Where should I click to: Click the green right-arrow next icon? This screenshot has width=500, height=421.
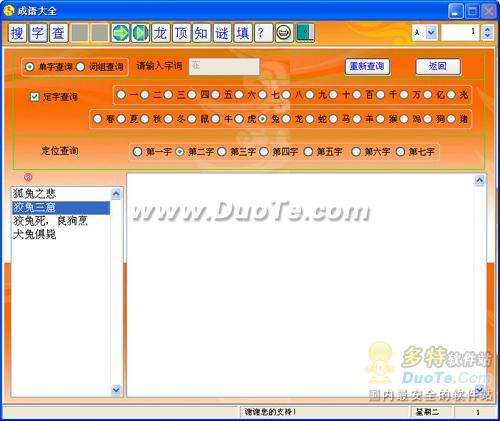[x=120, y=33]
